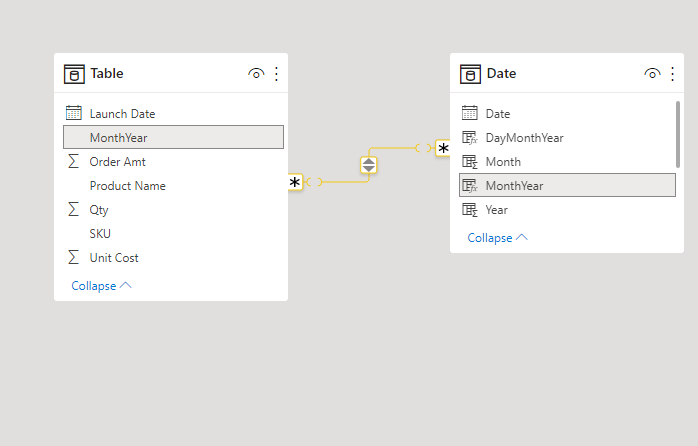Click the Table card title
This screenshot has width=698, height=446.
point(107,73)
